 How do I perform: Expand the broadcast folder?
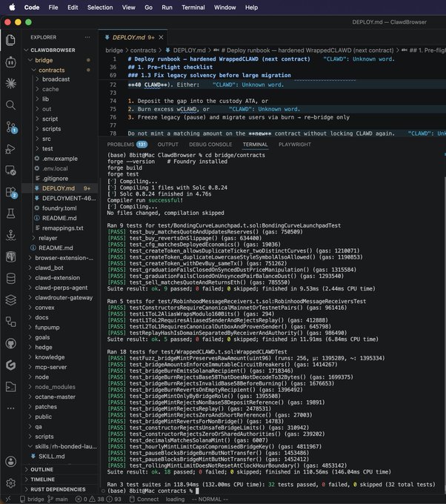(x=56, y=79)
